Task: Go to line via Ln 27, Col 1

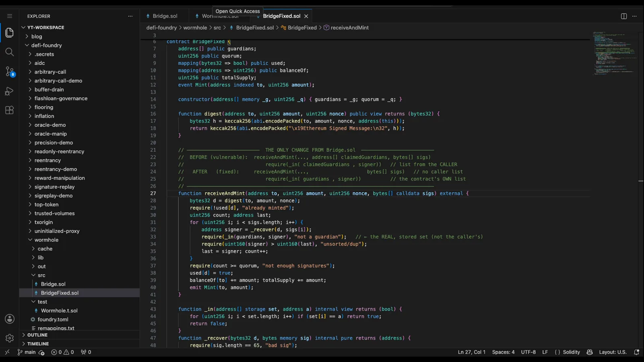Action: (x=472, y=352)
